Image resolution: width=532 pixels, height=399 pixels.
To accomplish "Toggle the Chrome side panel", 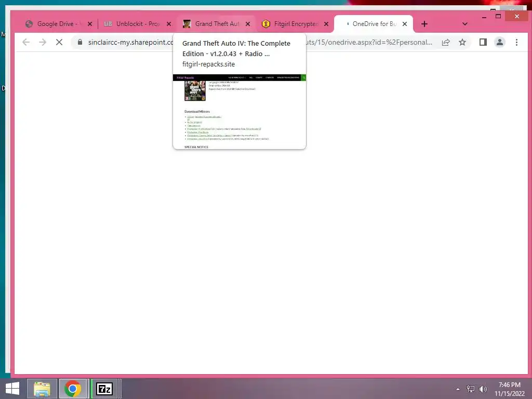I will tap(483, 43).
